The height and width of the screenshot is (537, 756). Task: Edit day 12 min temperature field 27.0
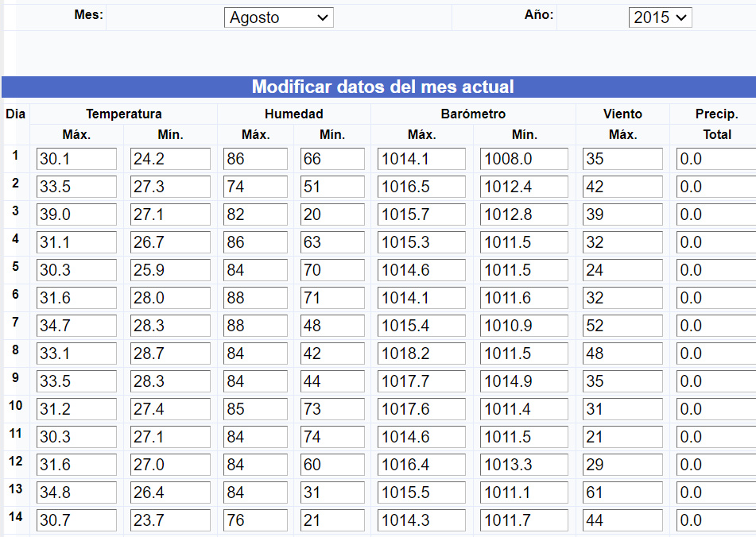170,465
